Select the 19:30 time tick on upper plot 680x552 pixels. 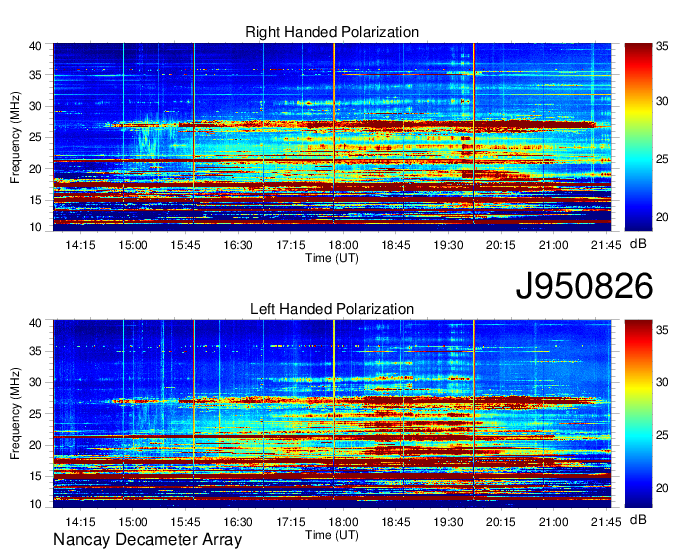click(x=448, y=245)
